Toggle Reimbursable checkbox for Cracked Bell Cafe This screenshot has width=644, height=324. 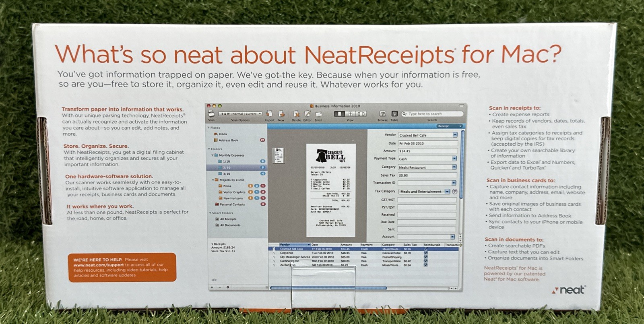[x=426, y=249]
